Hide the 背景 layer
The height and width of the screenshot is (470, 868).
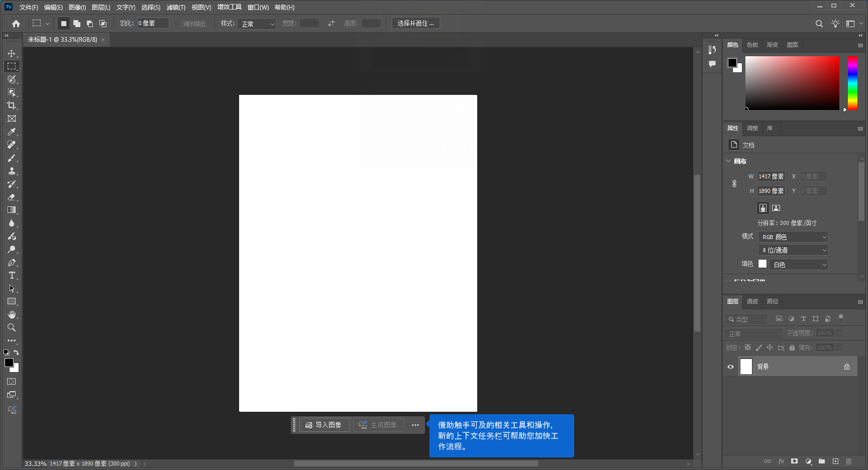pos(730,366)
